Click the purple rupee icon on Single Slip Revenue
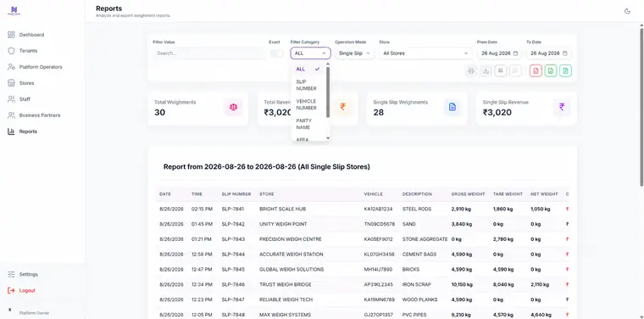 562,107
